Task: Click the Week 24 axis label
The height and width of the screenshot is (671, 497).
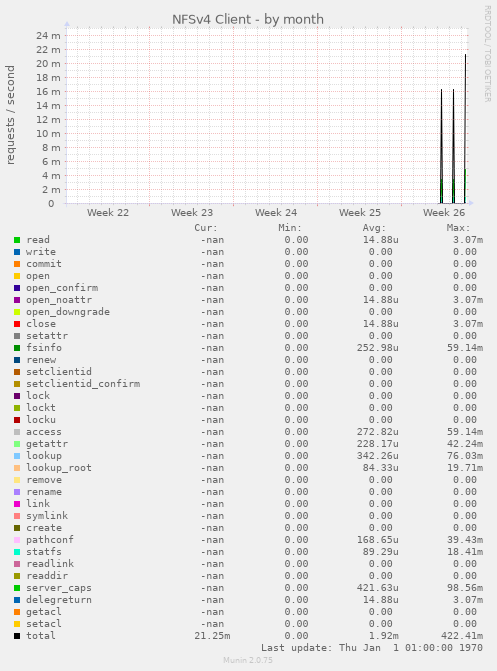Action: pos(276,213)
